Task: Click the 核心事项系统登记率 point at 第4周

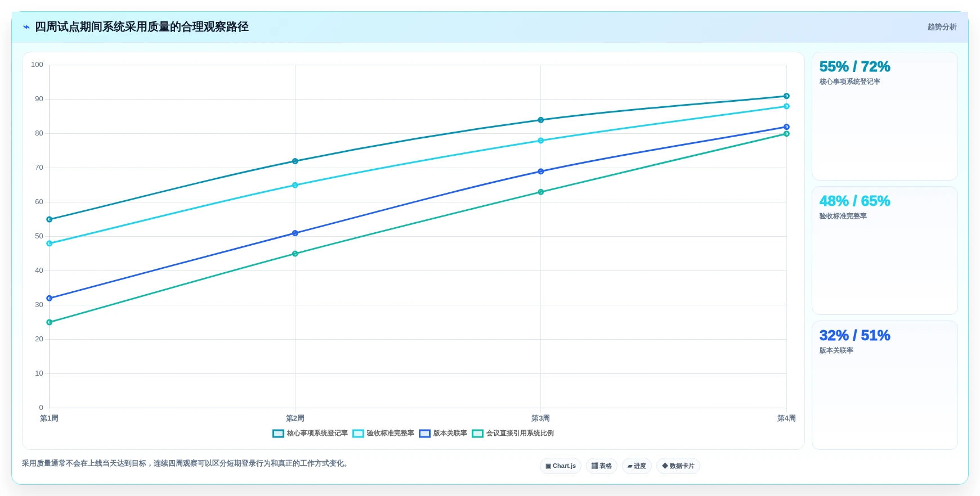Action: point(786,96)
